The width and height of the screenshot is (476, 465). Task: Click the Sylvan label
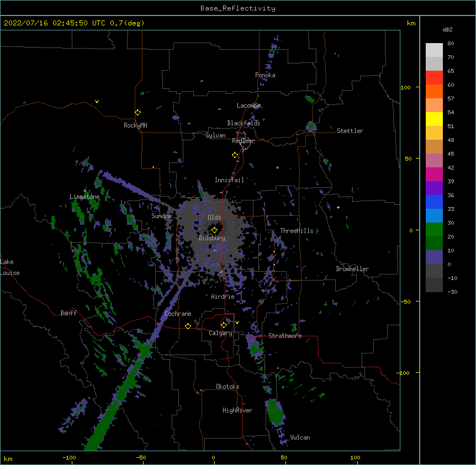click(215, 135)
